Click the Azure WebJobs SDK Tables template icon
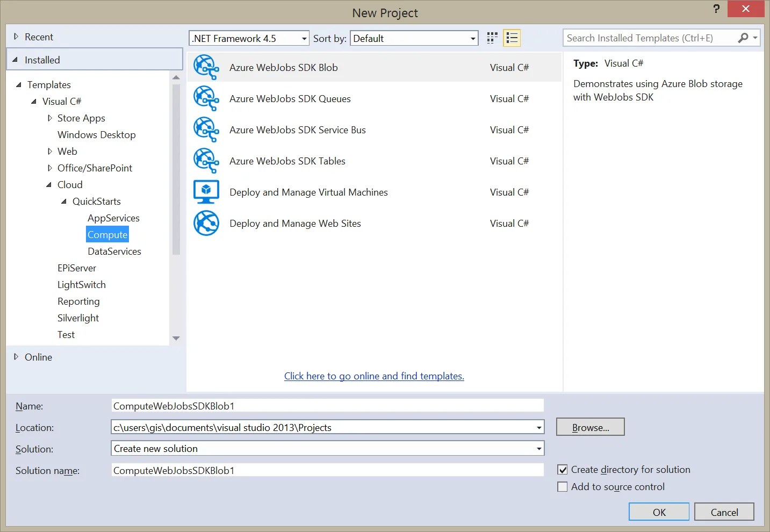Screen dimensions: 770x532 click(x=206, y=161)
